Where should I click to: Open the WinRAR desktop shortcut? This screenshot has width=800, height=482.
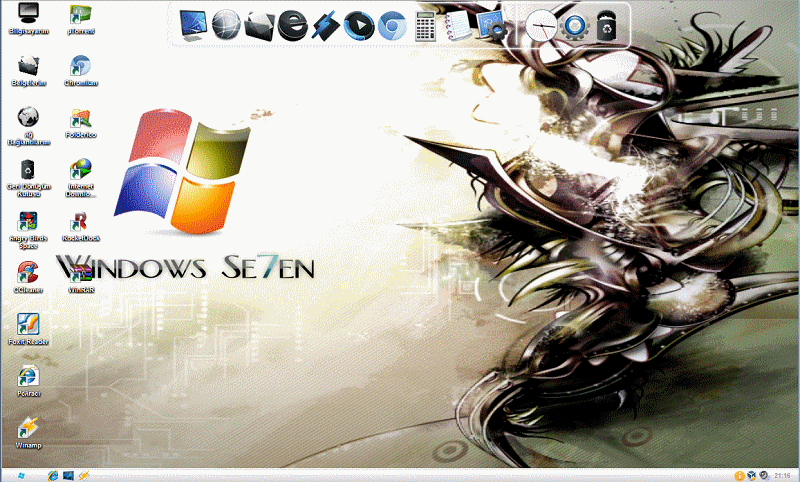(x=81, y=277)
